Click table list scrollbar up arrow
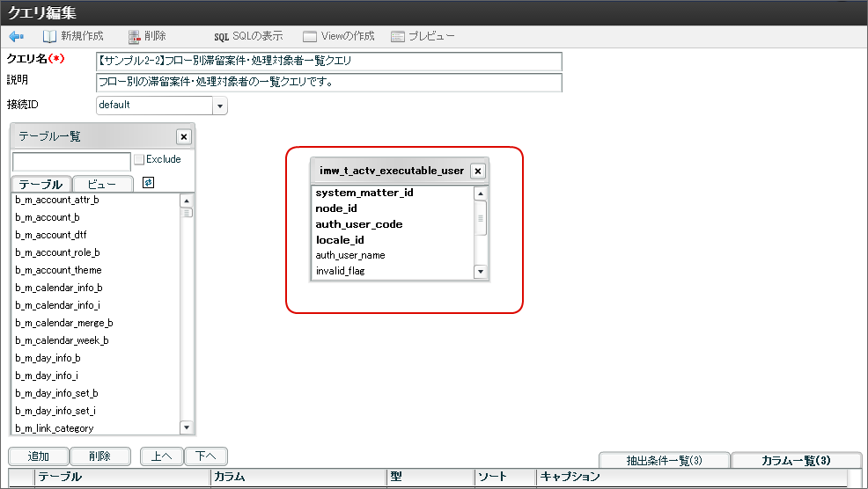 [x=187, y=201]
